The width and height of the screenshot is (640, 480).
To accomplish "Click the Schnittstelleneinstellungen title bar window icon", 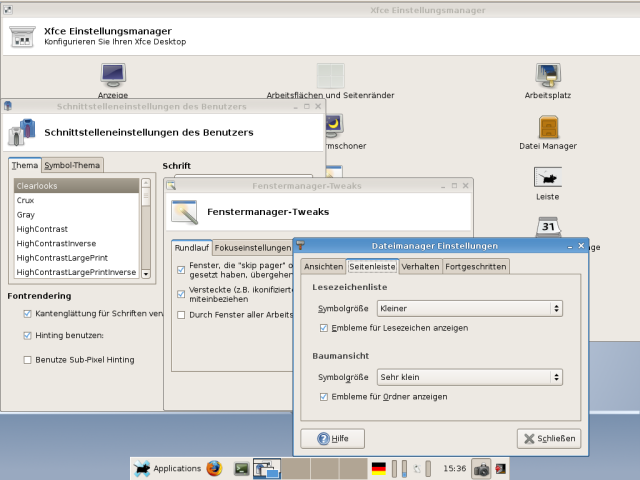I will tap(8, 106).
